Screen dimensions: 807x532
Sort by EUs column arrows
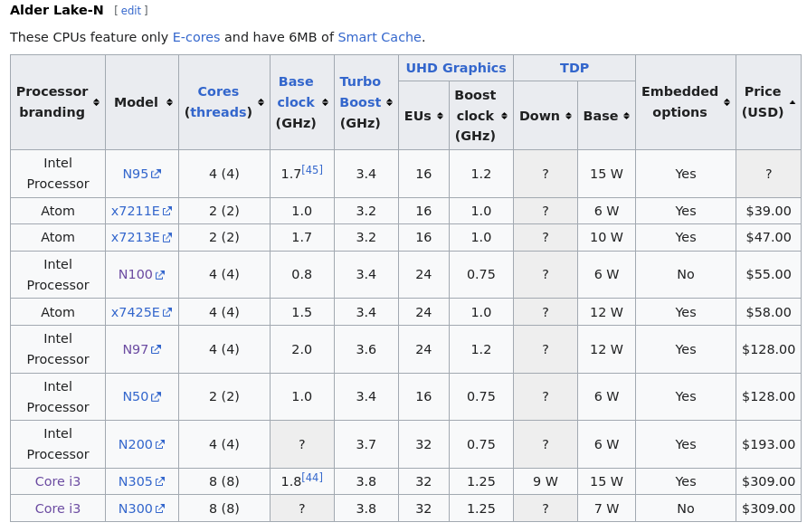440,116
